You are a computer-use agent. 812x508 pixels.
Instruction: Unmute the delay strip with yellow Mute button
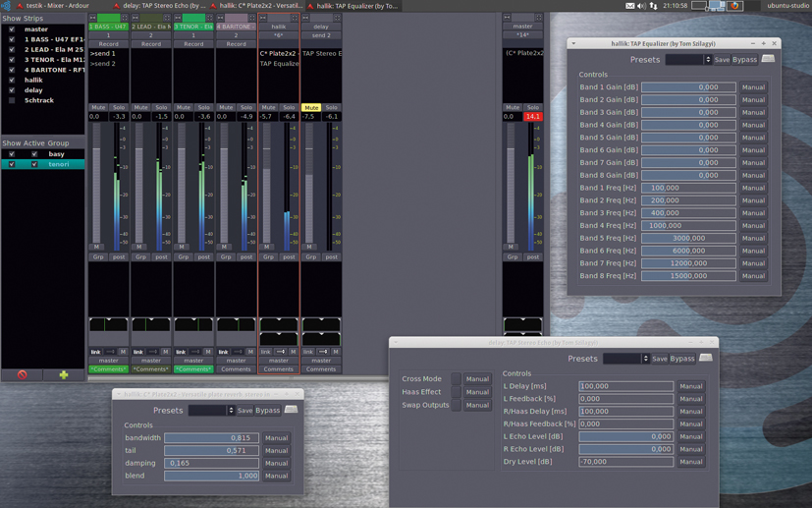click(x=311, y=107)
